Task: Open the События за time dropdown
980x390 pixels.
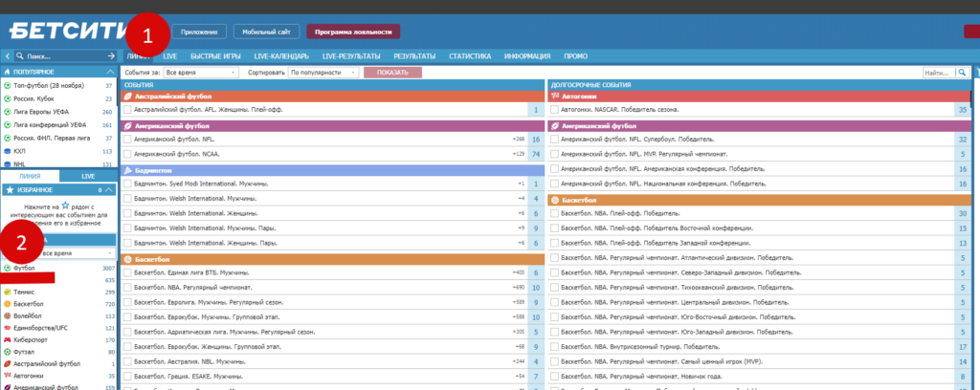Action: pos(201,73)
